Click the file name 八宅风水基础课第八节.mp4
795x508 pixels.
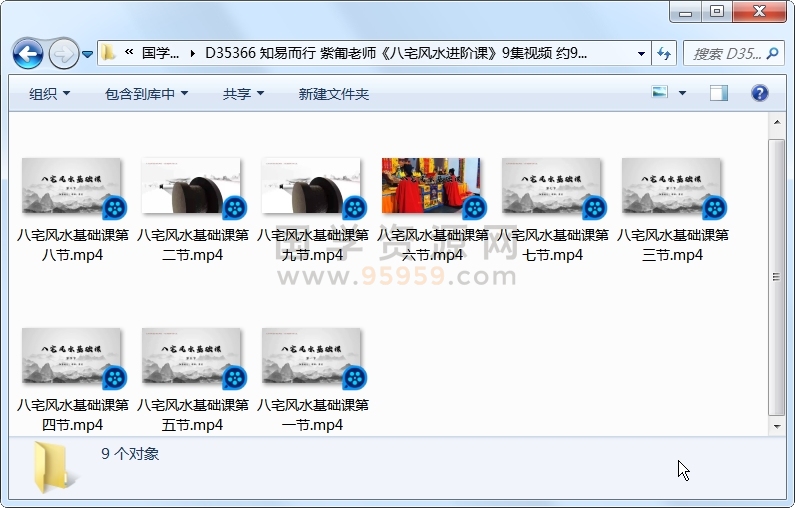[x=73, y=245]
